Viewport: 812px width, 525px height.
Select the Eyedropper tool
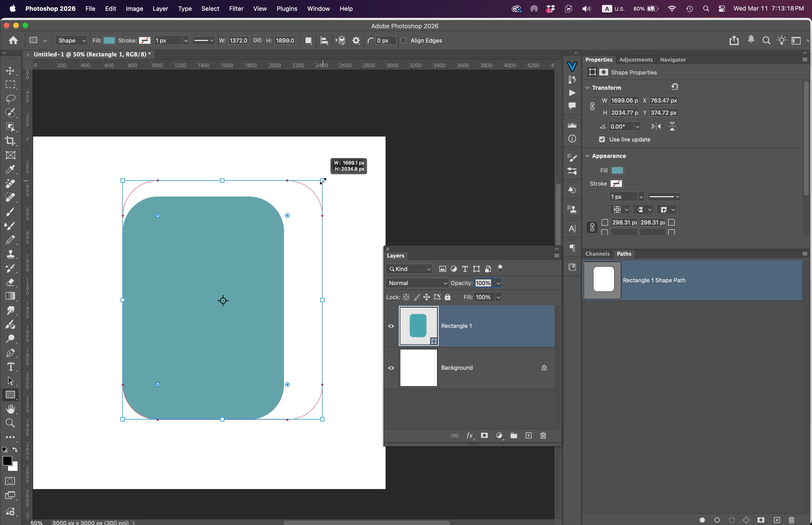[10, 169]
